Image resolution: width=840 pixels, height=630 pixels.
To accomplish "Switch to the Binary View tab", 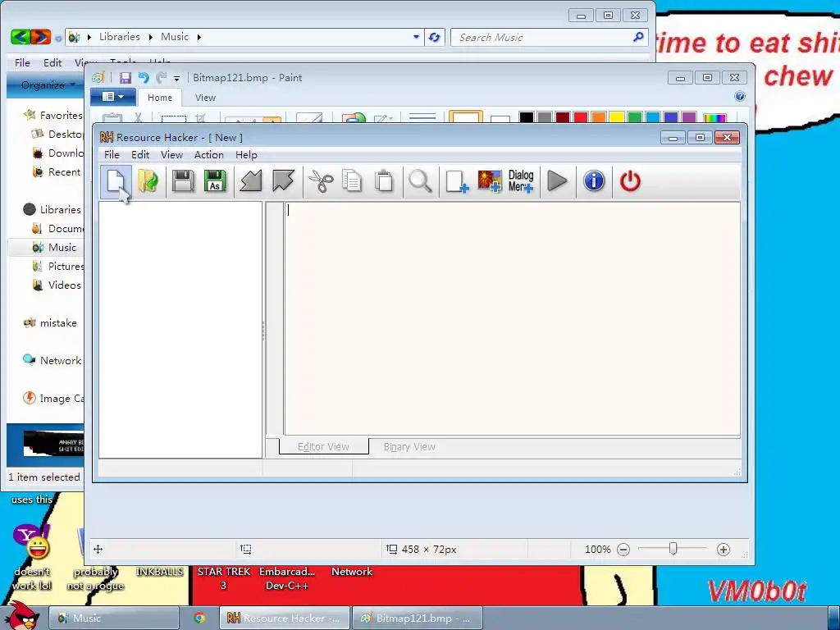I will coord(409,447).
